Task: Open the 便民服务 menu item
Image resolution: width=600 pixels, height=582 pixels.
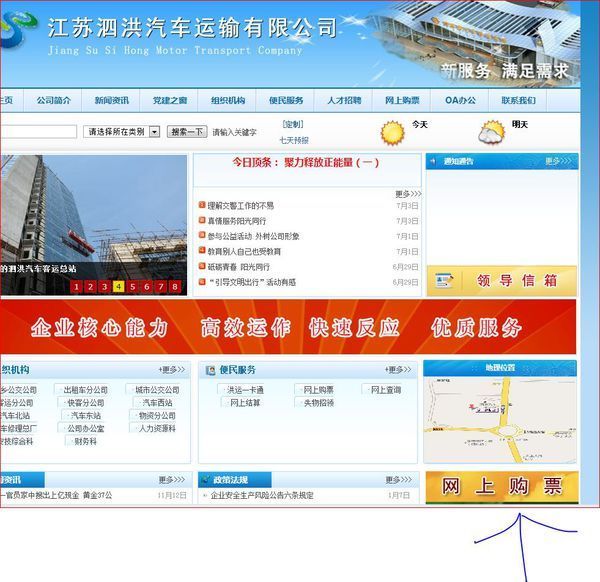Action: (286, 100)
